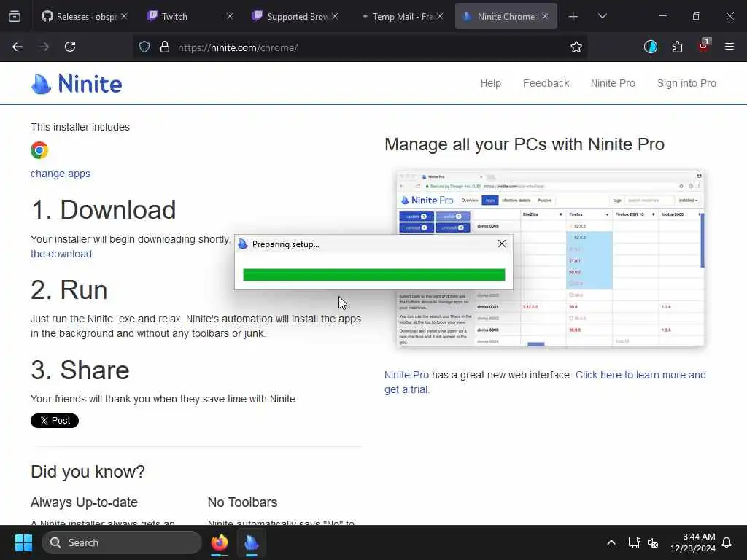Image resolution: width=747 pixels, height=560 pixels.
Task: Click the Ninite Pro link below screenshot
Action: 406,375
